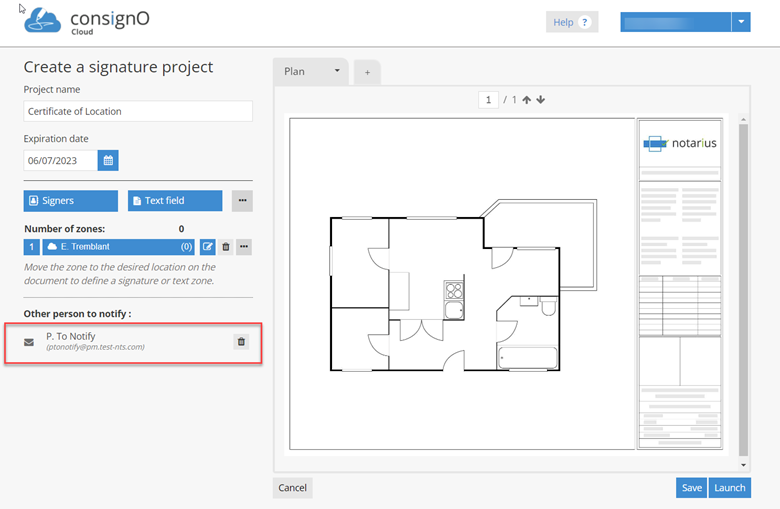Add a new document with plus tab
The height and width of the screenshot is (509, 780).
tap(367, 72)
